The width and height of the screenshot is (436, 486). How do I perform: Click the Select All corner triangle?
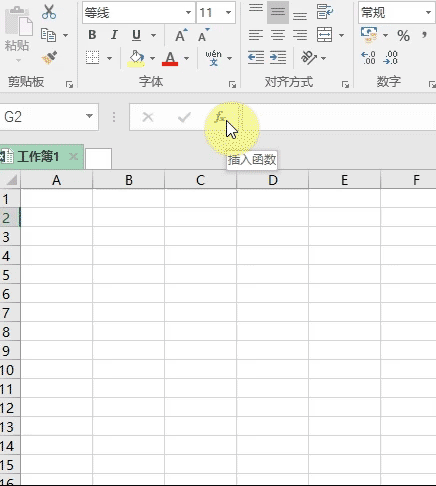tap(11, 180)
